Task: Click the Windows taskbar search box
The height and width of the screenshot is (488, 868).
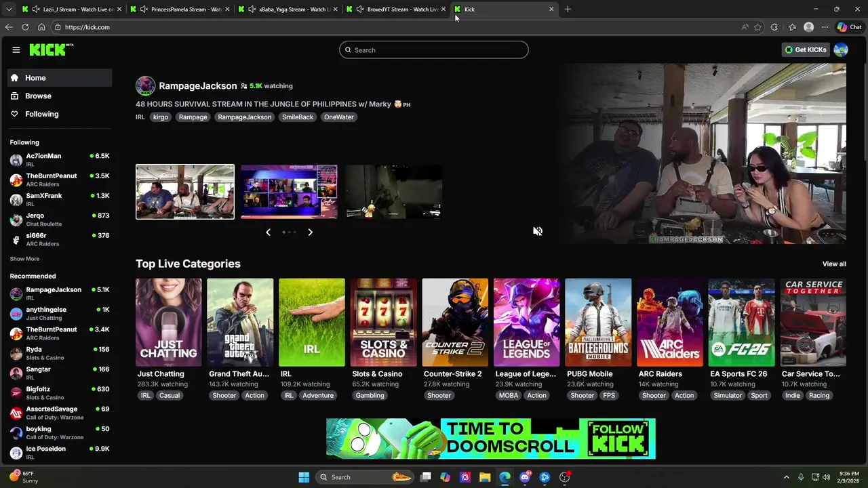Action: [366, 477]
